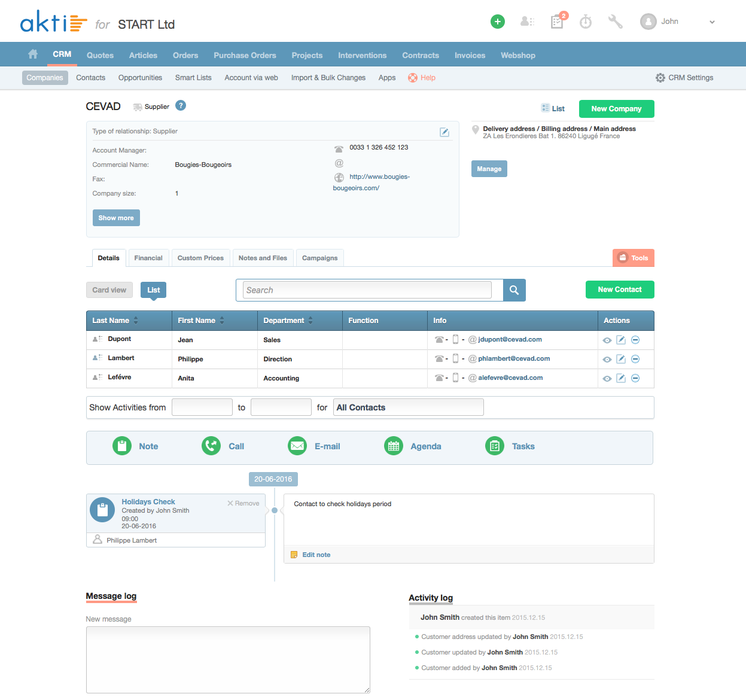This screenshot has width=746, height=700.
Task: Click the wrench settings icon in the header
Action: [616, 21]
